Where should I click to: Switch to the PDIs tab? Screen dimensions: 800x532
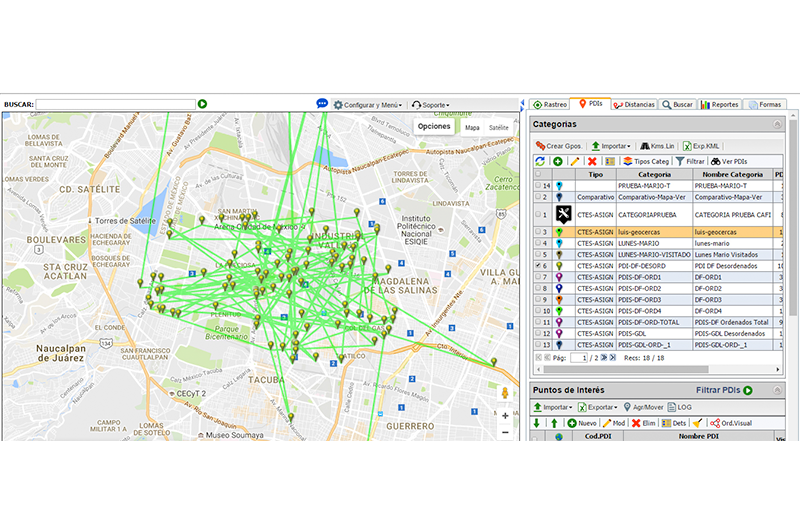tap(590, 104)
